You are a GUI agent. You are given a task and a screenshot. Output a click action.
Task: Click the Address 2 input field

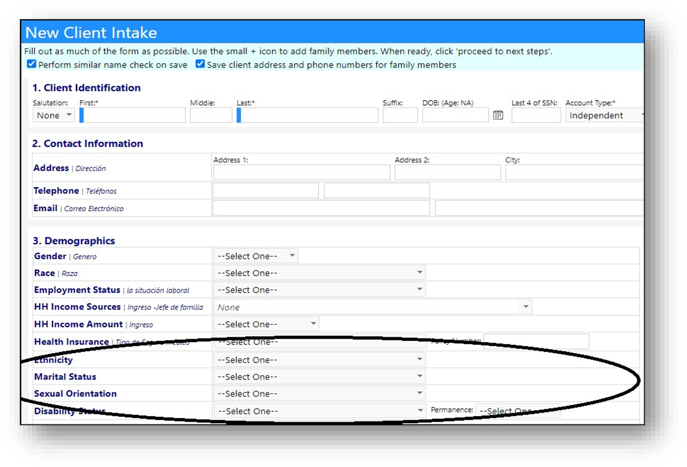(x=447, y=172)
